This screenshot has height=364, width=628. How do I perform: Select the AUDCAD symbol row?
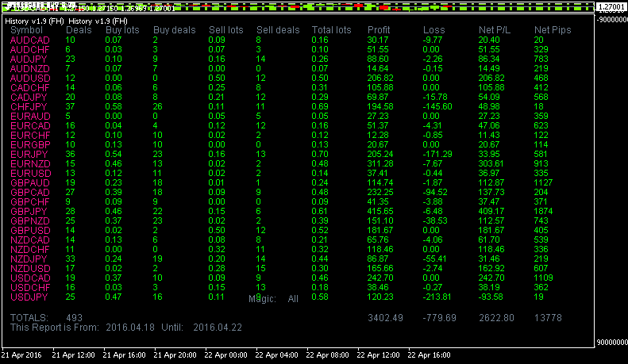(x=27, y=40)
